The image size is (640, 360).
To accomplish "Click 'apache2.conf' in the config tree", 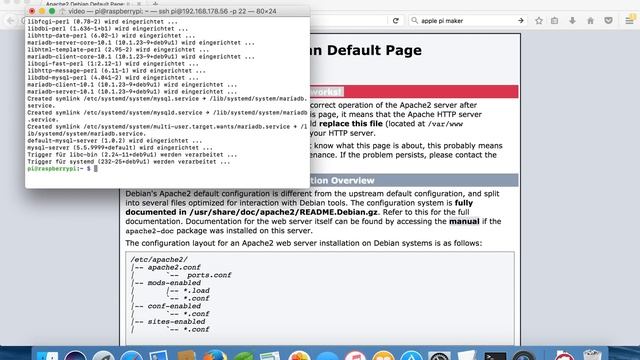I will click(174, 267).
